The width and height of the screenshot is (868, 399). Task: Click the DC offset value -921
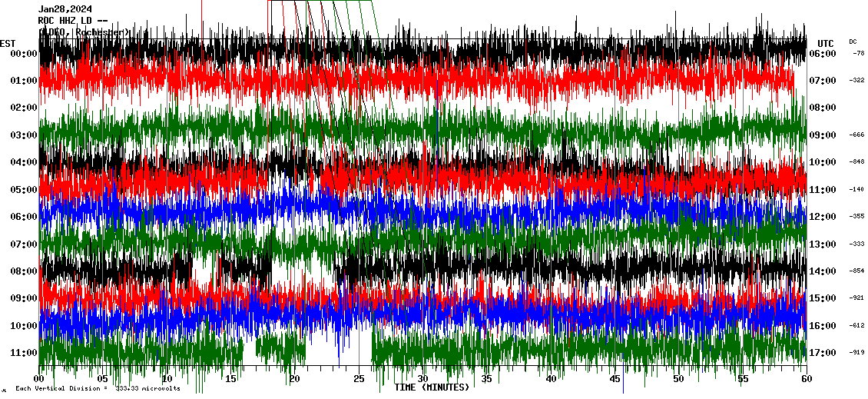coord(857,298)
